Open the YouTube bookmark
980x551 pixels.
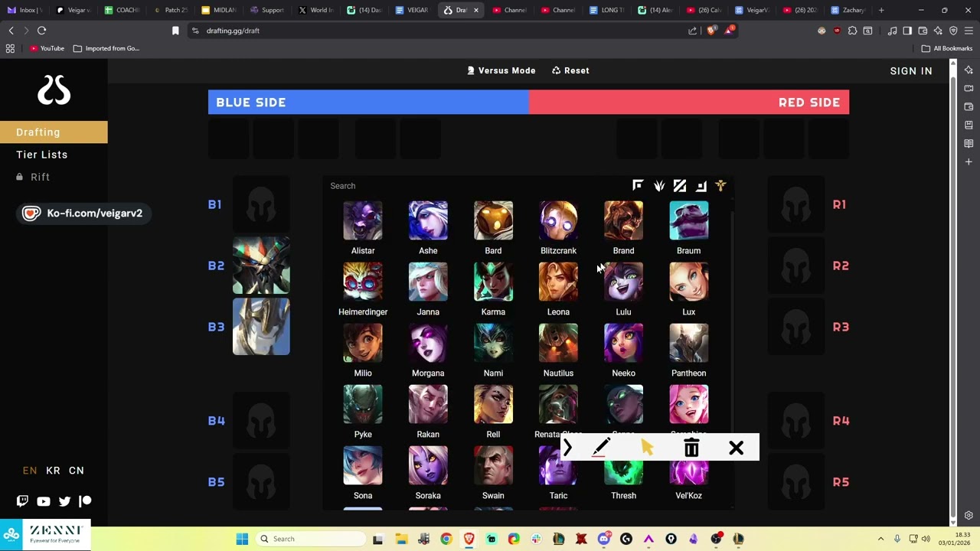(x=47, y=48)
